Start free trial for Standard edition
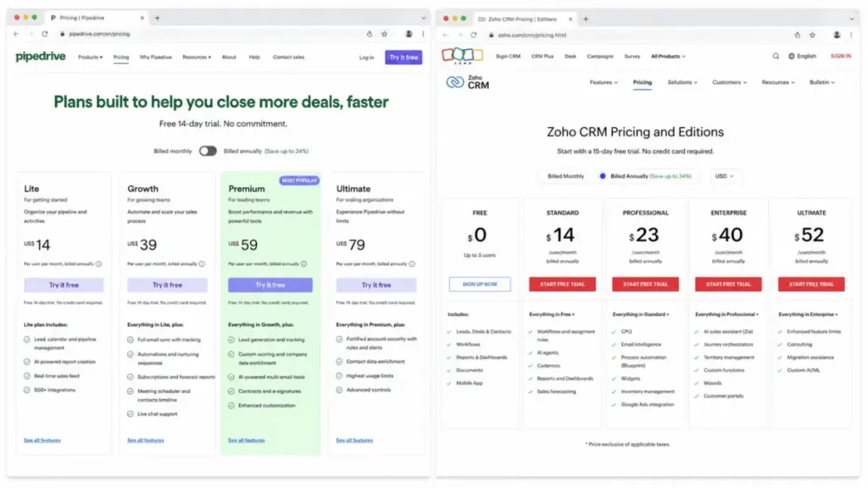This screenshot has height=488, width=868. tap(563, 284)
